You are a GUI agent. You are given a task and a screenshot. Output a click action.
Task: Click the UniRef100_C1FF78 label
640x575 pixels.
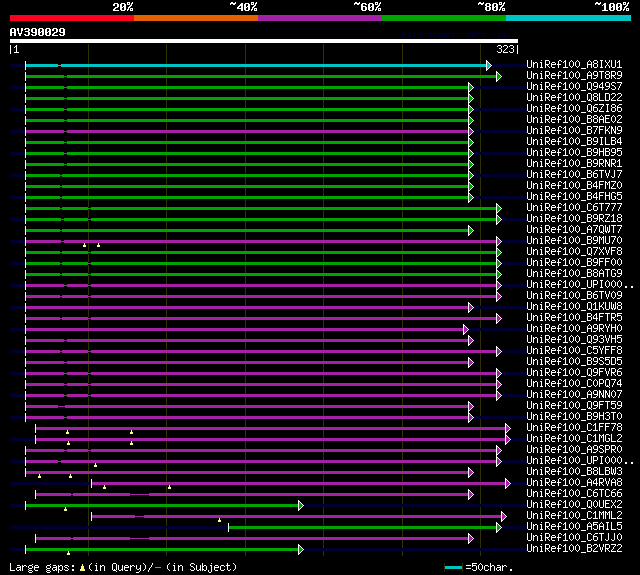pyautogui.click(x=574, y=428)
